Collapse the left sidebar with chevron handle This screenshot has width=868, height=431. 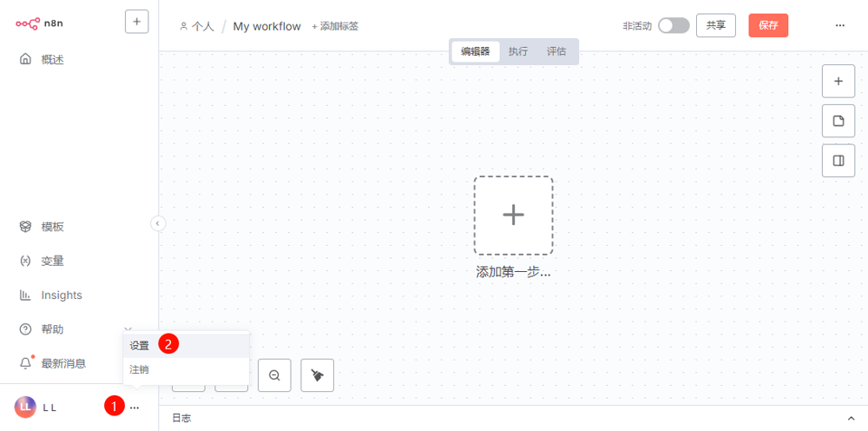pyautogui.click(x=158, y=223)
